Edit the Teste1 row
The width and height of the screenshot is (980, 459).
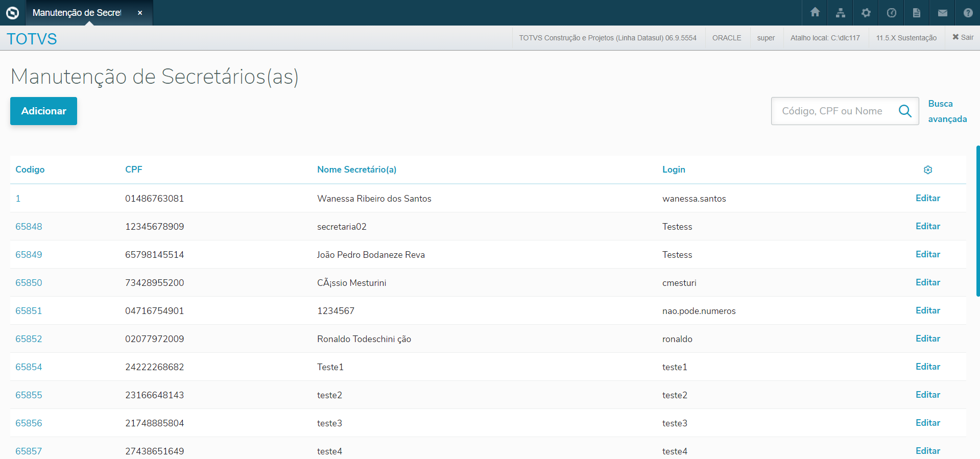pyautogui.click(x=928, y=367)
